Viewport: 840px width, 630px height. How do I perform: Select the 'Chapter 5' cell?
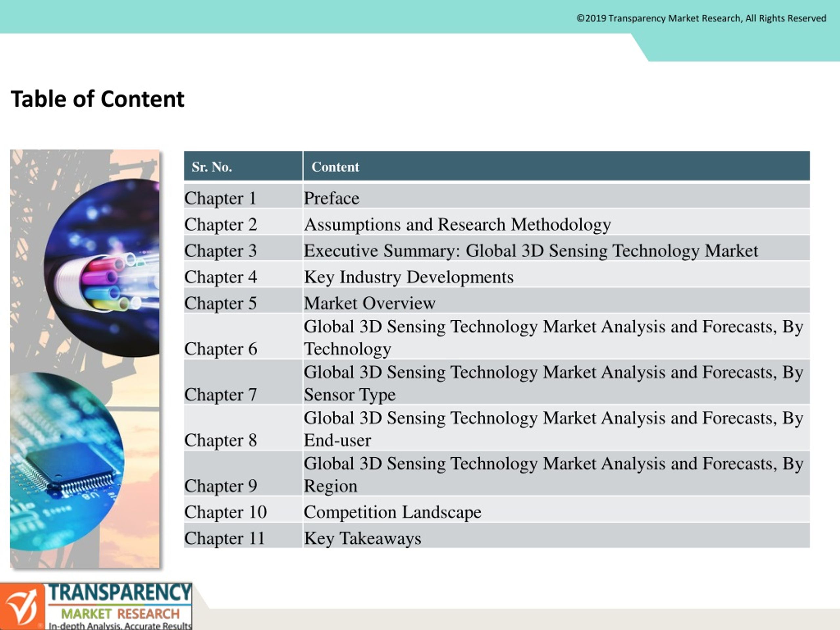tap(243, 301)
